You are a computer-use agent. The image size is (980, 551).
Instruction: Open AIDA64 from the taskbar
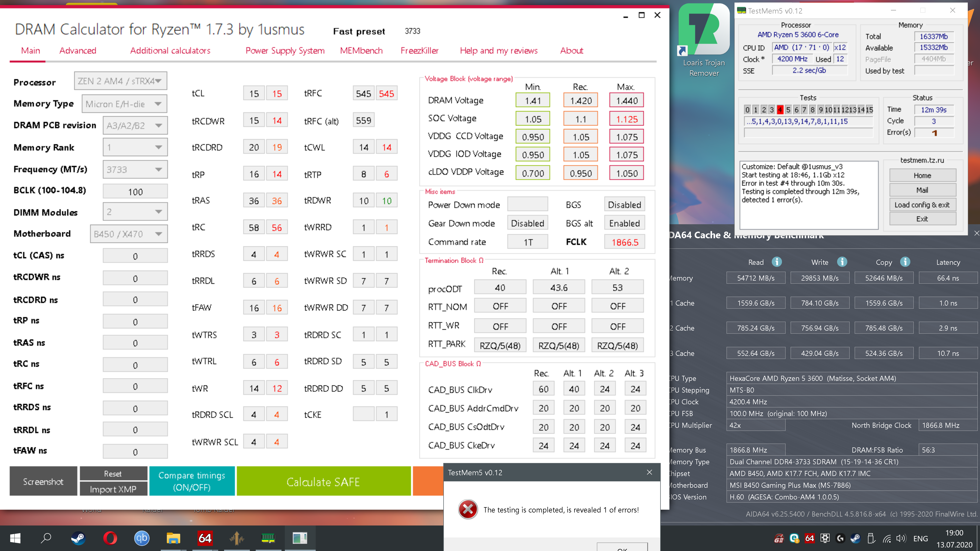205,538
